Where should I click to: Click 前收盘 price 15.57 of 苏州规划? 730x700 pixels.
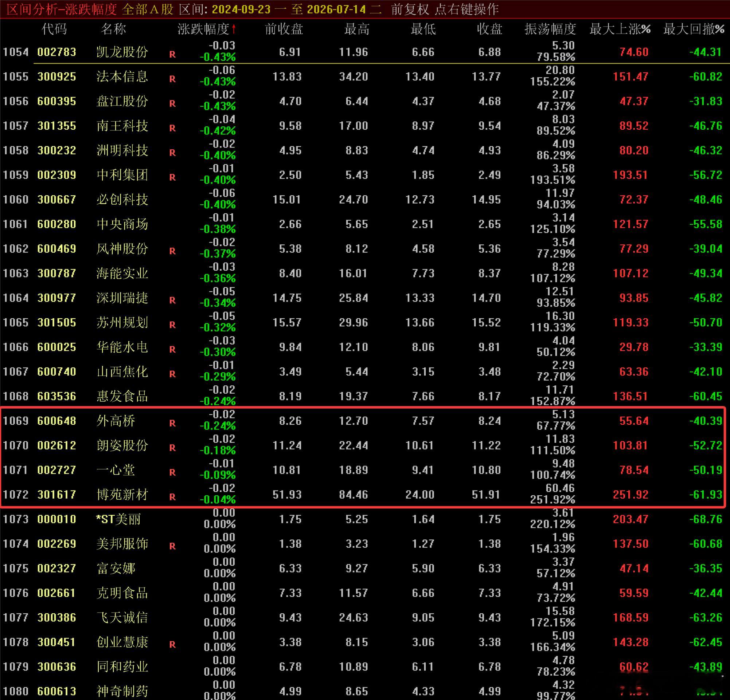tap(286, 322)
